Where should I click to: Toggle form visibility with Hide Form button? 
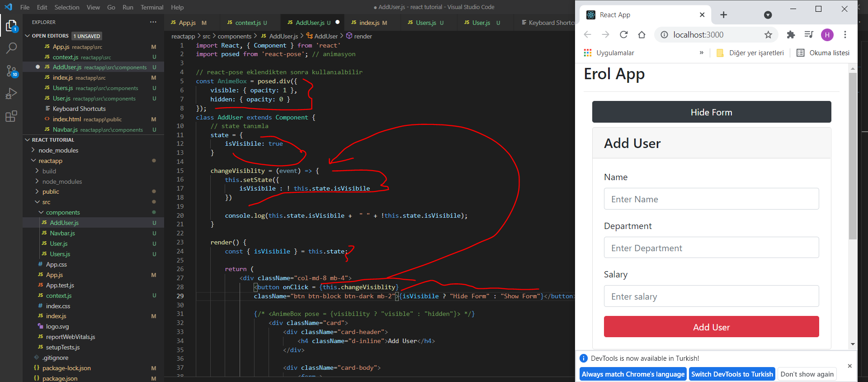click(711, 112)
